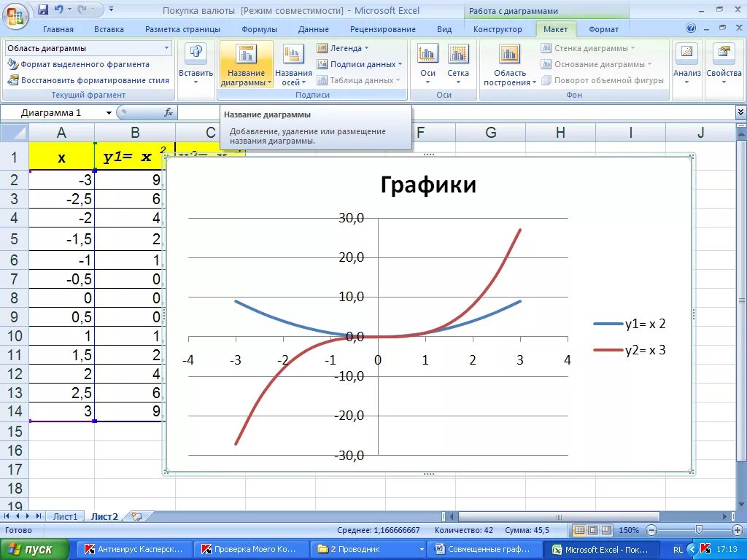Screen dimensions: 747x560
Task: Select all cells corner button
Action: tap(15, 133)
